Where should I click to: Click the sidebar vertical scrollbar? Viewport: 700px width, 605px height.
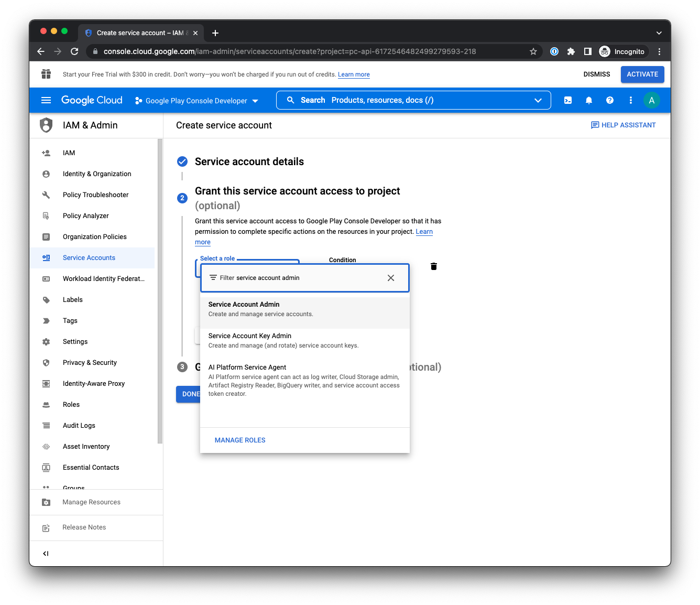click(160, 291)
